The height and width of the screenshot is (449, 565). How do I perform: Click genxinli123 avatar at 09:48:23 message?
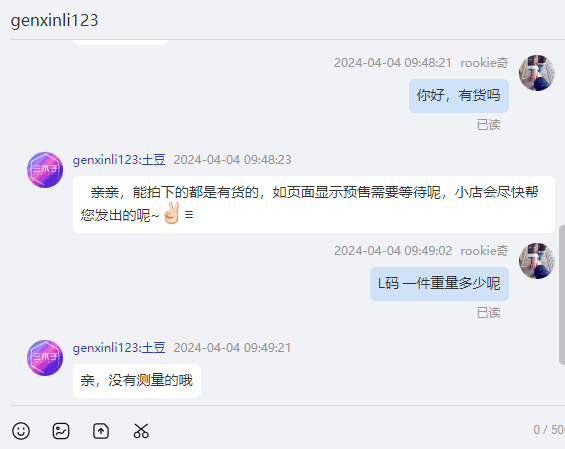pyautogui.click(x=45, y=170)
